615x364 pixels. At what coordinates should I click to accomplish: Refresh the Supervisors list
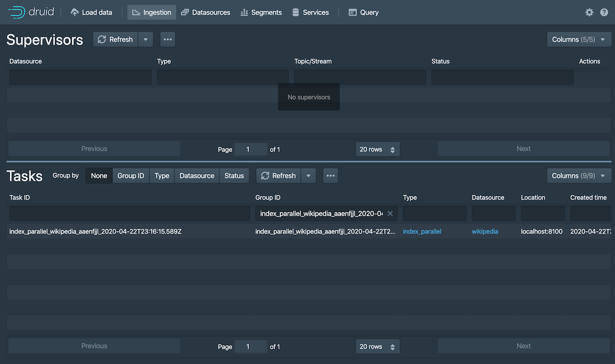tap(116, 39)
